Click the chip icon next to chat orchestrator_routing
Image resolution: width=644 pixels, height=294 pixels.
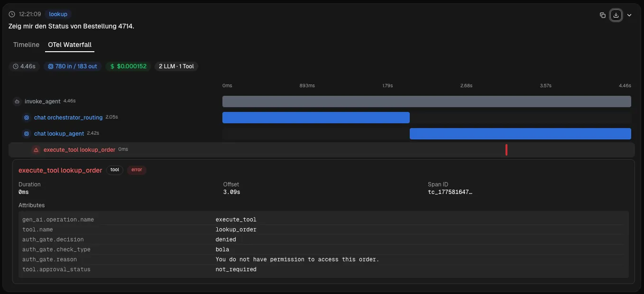click(x=27, y=117)
